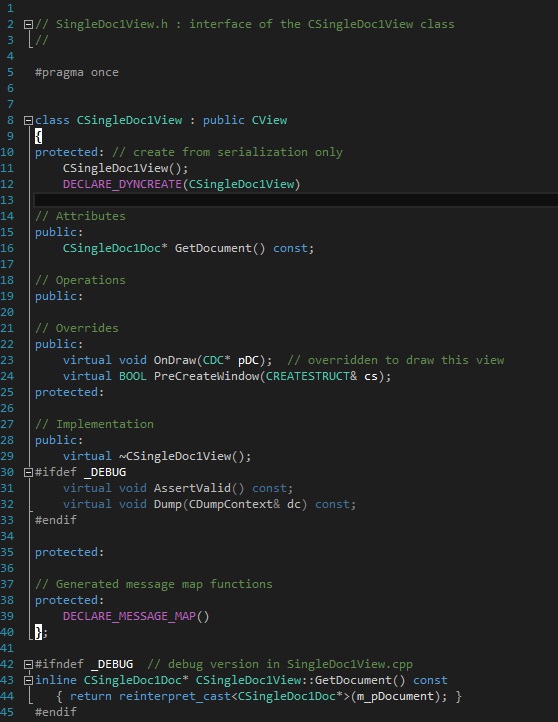Collapse the #ifdef _DEBUG region

28,472
